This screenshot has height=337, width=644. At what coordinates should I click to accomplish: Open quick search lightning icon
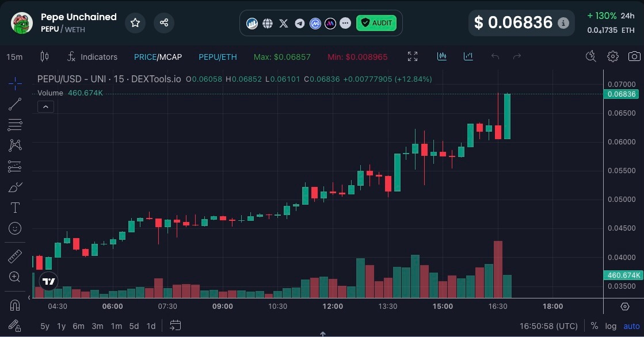pyautogui.click(x=590, y=56)
